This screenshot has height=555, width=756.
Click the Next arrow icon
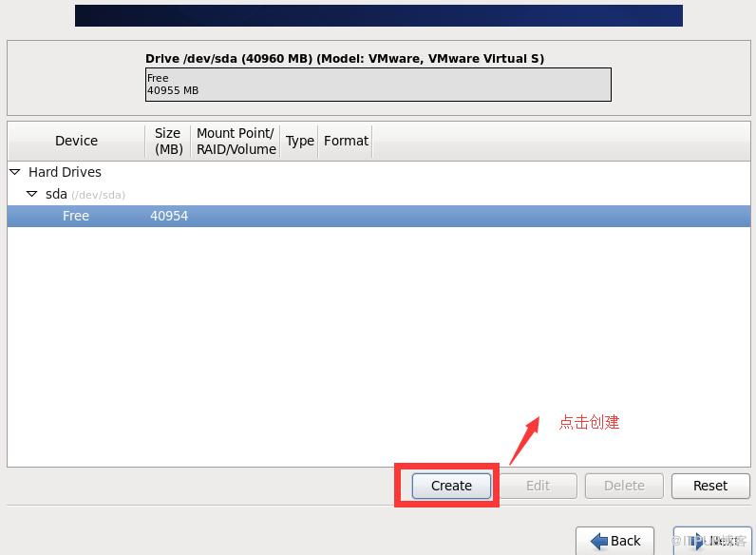click(696, 542)
